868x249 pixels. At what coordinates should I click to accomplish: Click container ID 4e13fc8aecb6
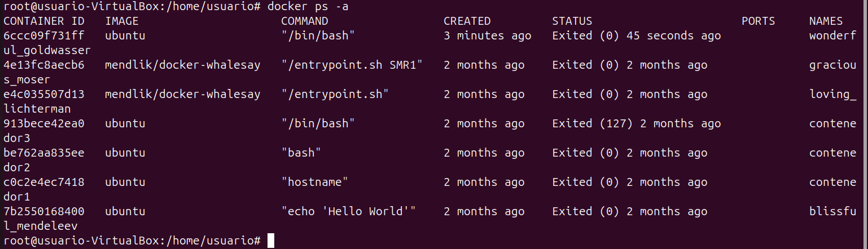click(44, 65)
